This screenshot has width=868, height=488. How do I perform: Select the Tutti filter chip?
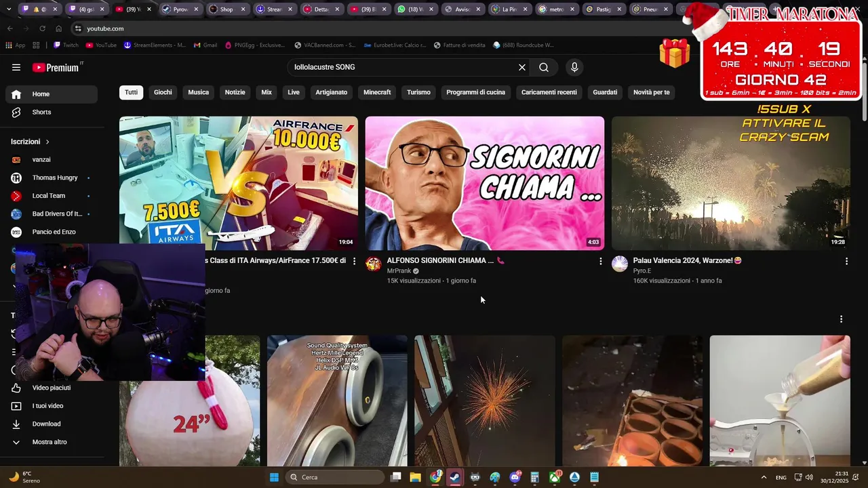[131, 92]
